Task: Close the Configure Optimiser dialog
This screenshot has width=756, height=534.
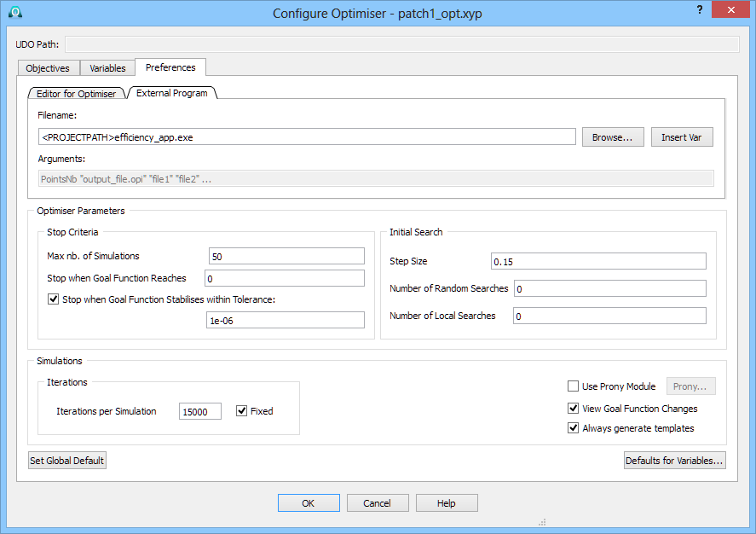Action: (x=730, y=9)
